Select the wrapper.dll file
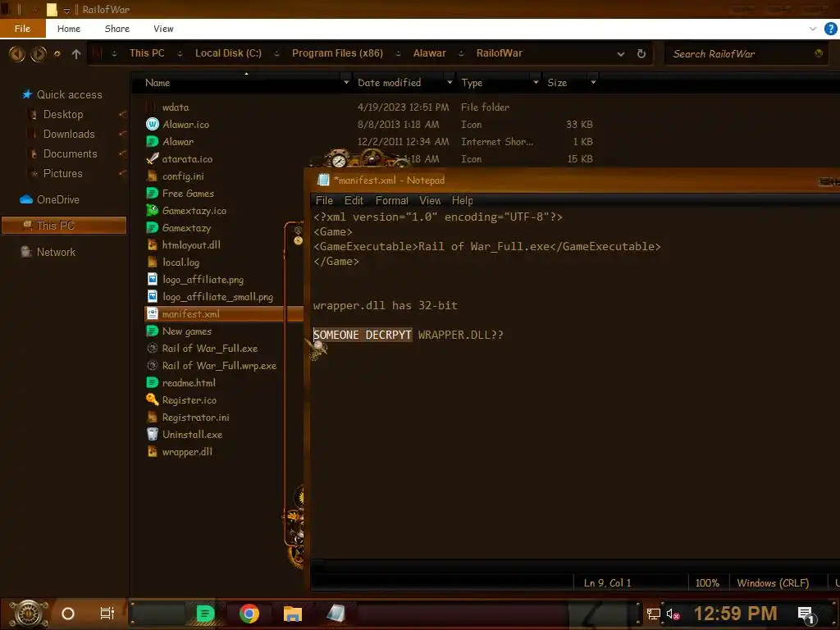 coord(187,452)
